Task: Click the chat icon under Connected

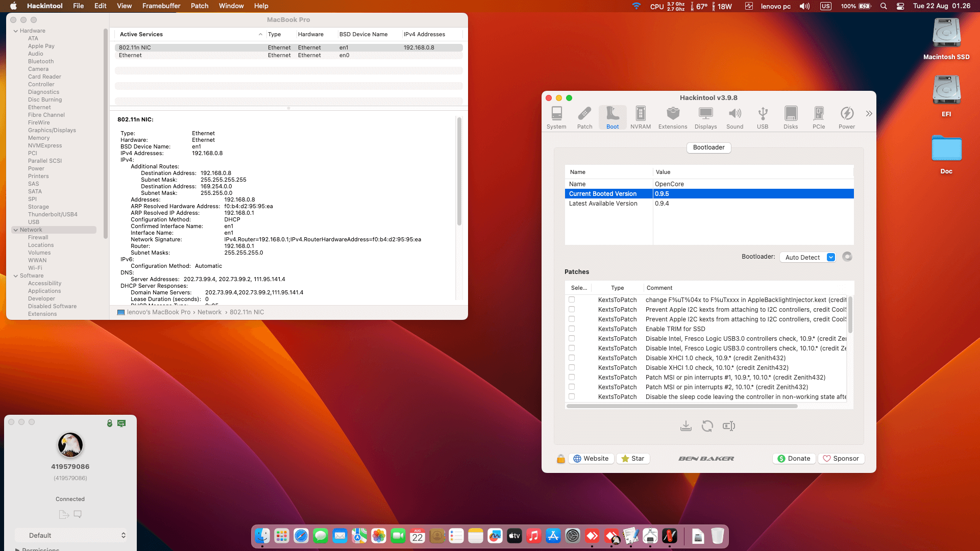Action: [x=78, y=514]
